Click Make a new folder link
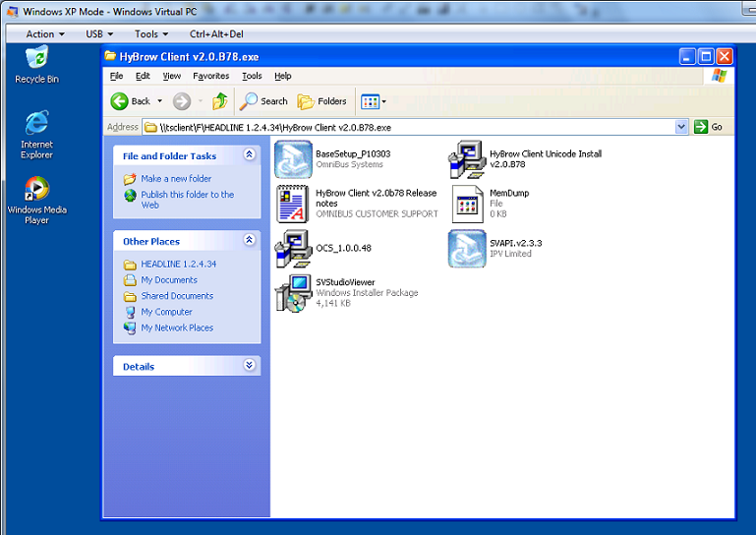756x535 pixels. click(175, 179)
